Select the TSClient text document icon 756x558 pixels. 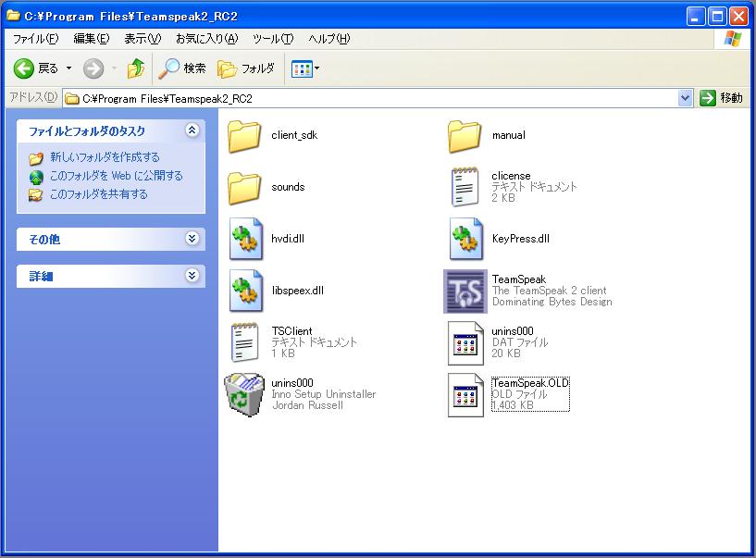pos(245,342)
